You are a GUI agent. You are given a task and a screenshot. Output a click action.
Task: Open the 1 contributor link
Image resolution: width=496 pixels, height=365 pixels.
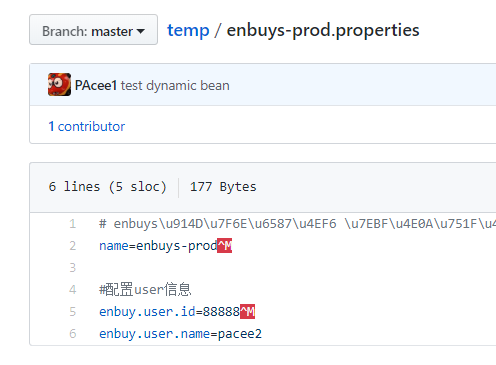pos(87,127)
